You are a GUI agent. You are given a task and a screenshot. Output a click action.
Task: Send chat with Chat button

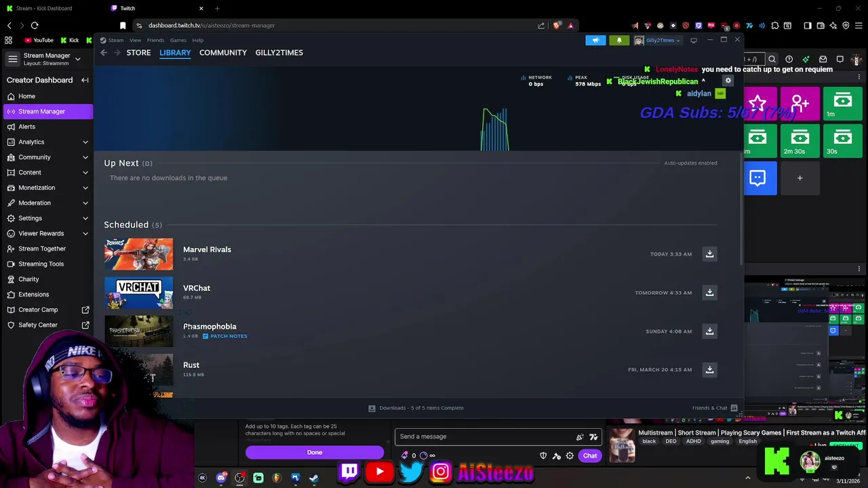(590, 455)
